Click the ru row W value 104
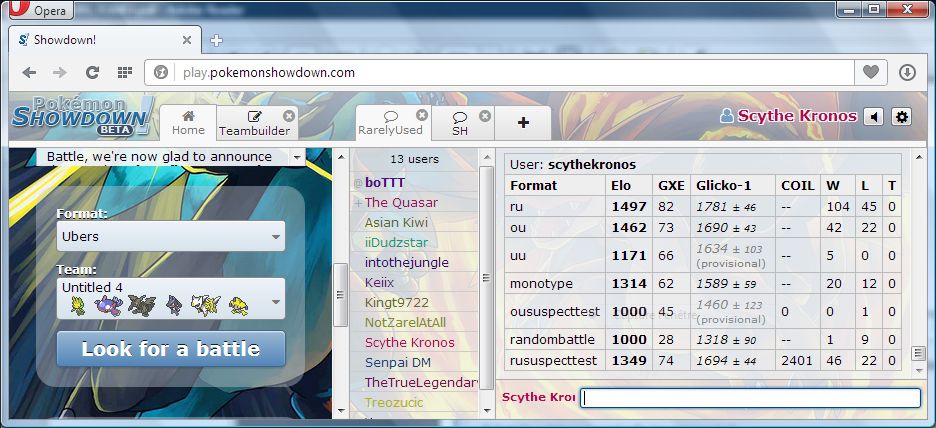The width and height of the screenshot is (936, 428). pyautogui.click(x=838, y=207)
